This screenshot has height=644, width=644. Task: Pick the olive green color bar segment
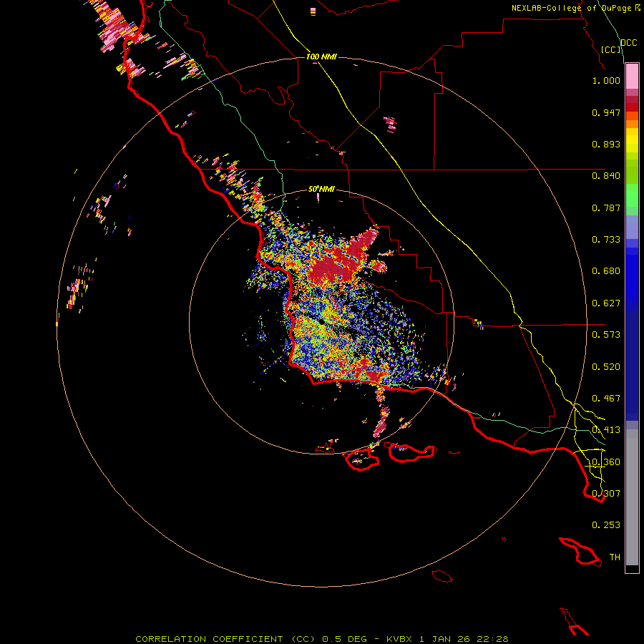(x=632, y=171)
